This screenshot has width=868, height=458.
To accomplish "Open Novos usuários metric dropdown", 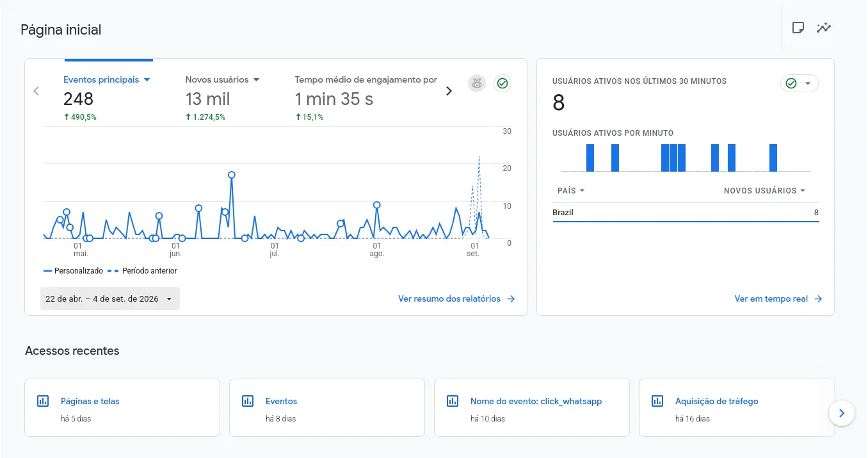I will [256, 80].
